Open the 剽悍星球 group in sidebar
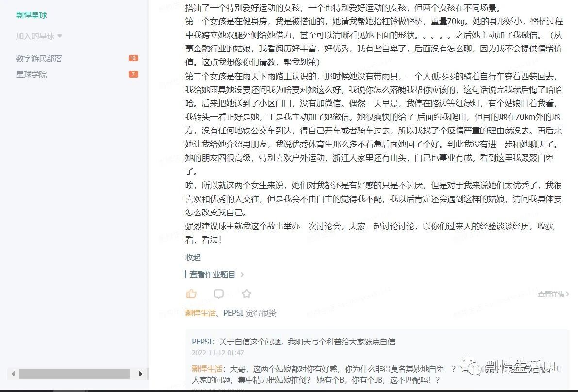The image size is (578, 392). (32, 15)
